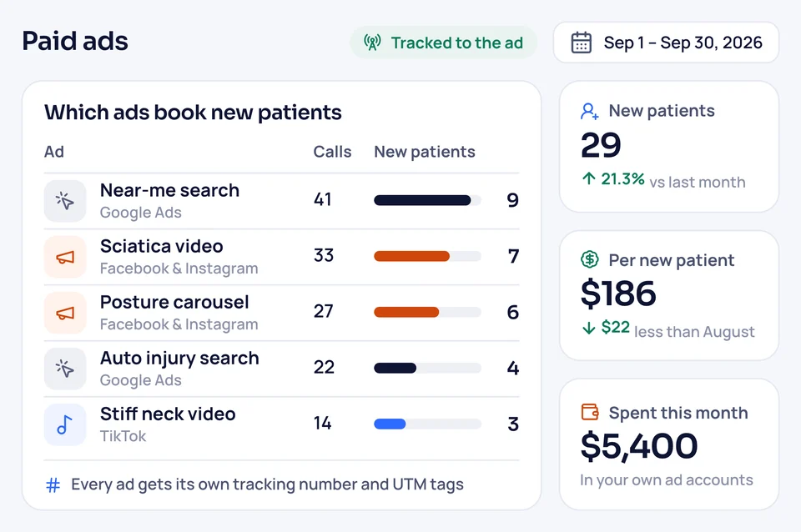
Task: Click the 6 new patients count
Action: tap(513, 312)
